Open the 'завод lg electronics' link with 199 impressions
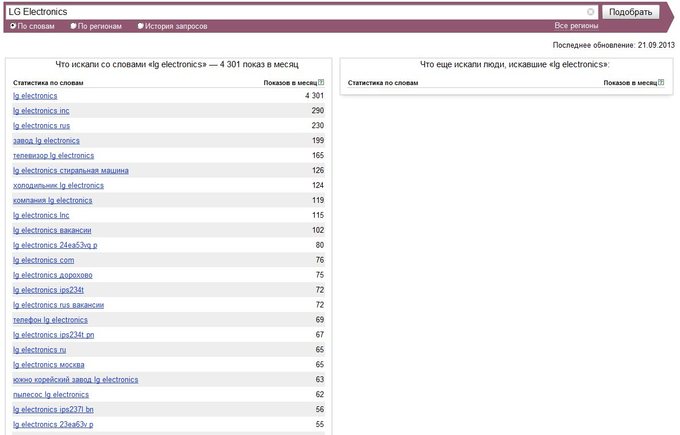The height and width of the screenshot is (435, 680). coord(46,141)
